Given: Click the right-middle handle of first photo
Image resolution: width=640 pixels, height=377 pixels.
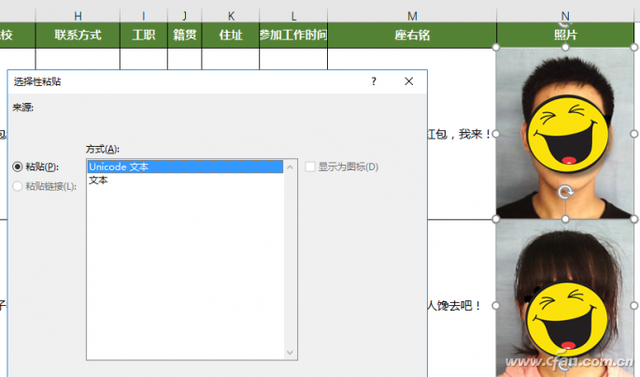Looking at the screenshot, I should pos(634,134).
